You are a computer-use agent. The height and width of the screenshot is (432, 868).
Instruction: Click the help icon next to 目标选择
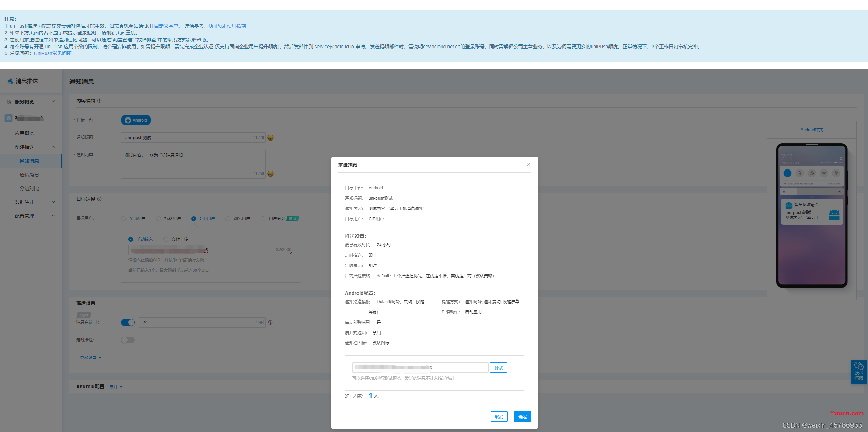click(x=99, y=199)
